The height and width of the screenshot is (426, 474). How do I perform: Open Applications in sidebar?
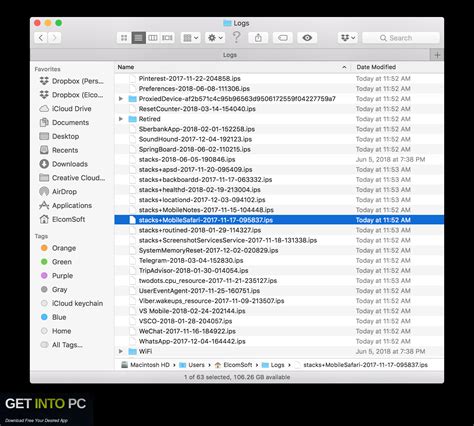66,205
